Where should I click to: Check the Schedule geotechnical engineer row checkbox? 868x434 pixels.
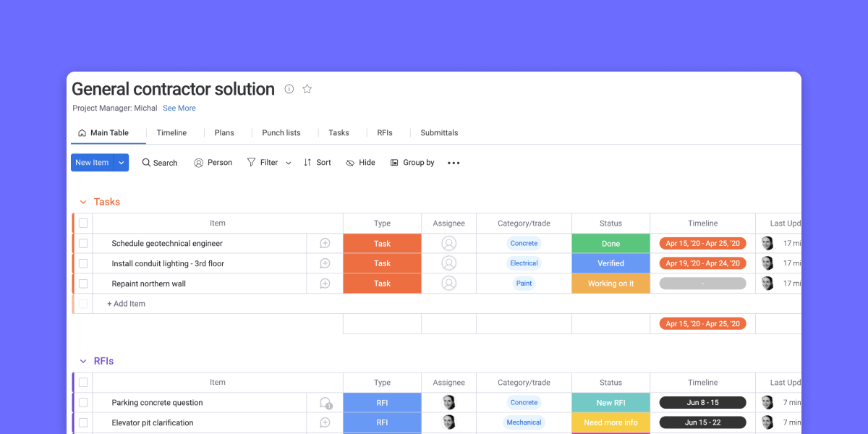tap(83, 244)
